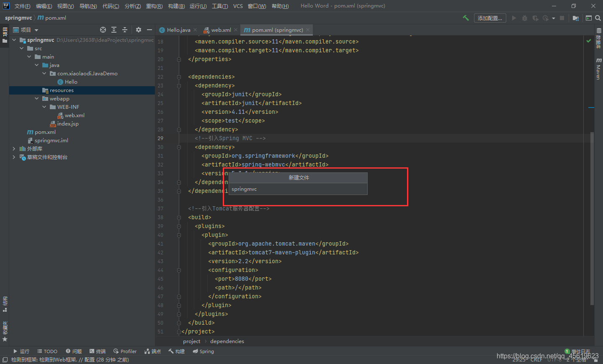Click the Collapse All icon in project panel

(x=124, y=30)
